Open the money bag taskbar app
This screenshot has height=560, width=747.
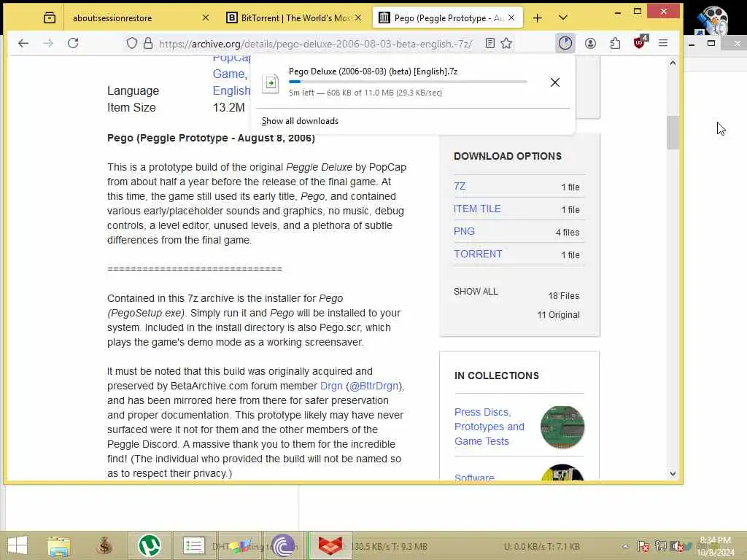(104, 545)
